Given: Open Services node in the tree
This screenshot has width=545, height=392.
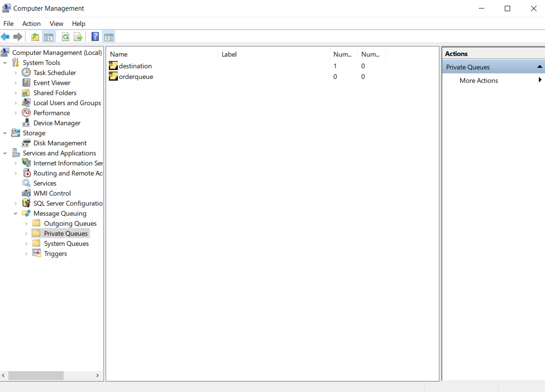Looking at the screenshot, I should [45, 183].
